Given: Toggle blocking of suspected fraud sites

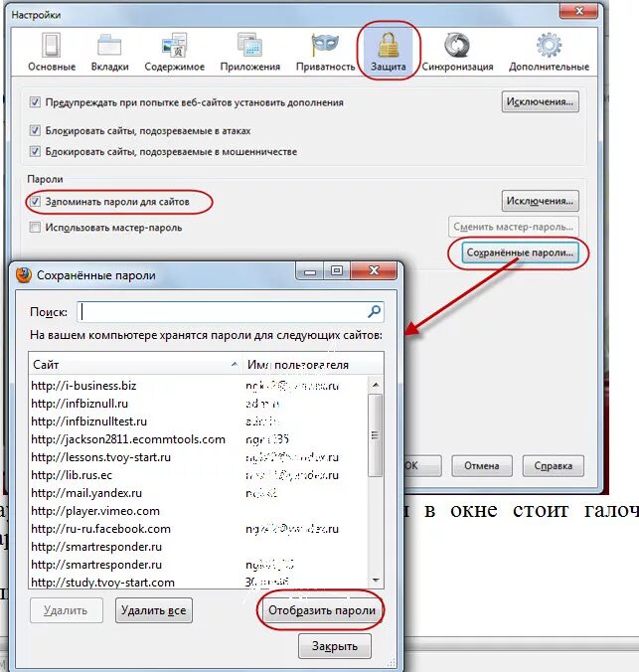Looking at the screenshot, I should tap(35, 151).
